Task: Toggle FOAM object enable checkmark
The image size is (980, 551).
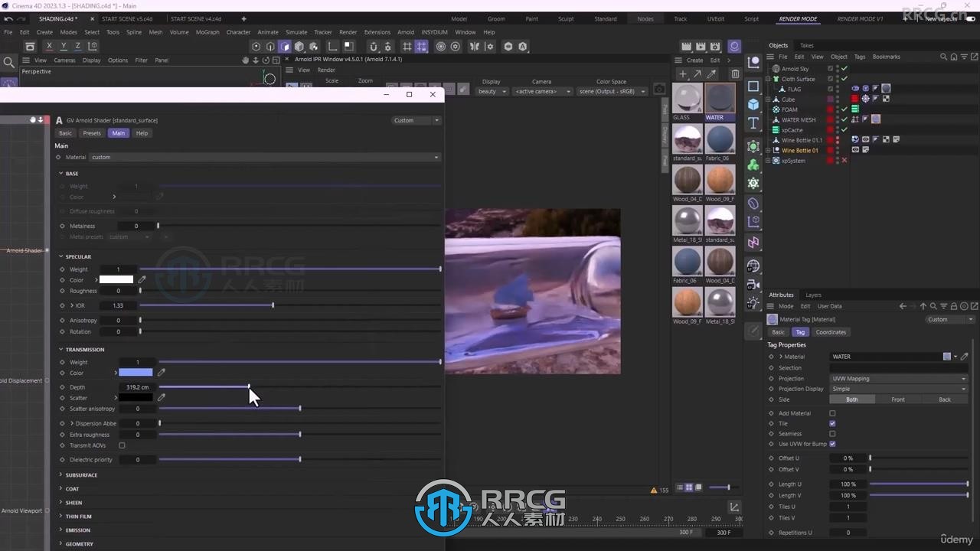Action: 844,109
